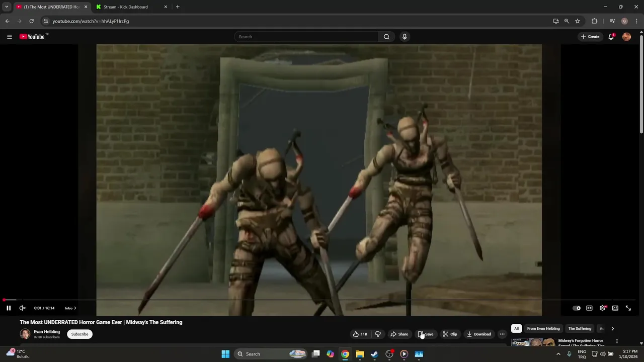Open the Create button

click(x=590, y=37)
